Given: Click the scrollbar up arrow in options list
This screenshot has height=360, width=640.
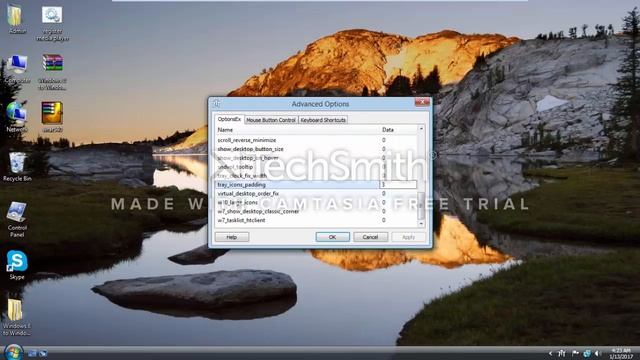Looking at the screenshot, I should (x=421, y=129).
